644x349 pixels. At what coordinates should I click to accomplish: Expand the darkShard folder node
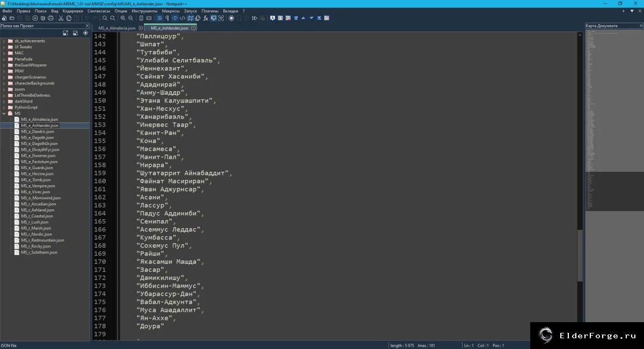(x=4, y=101)
